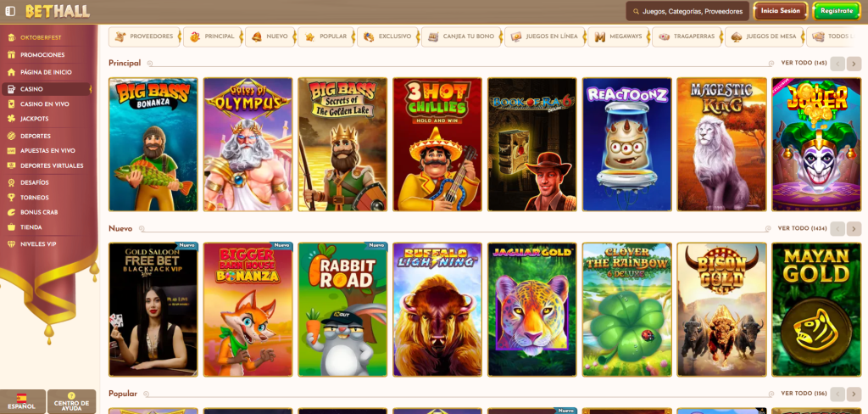Open the Tienda shop icon
Viewport: 868px width, 414px height.
(x=11, y=227)
